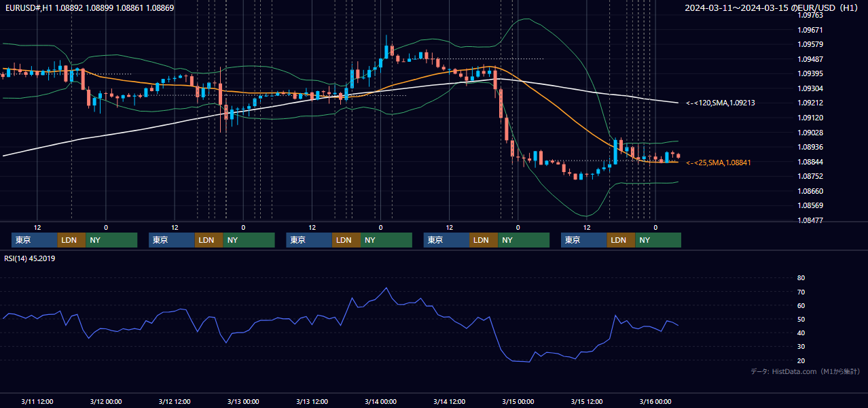This screenshot has height=408, width=868.
Task: Click the RSI scale value 40
Action: (x=801, y=333)
